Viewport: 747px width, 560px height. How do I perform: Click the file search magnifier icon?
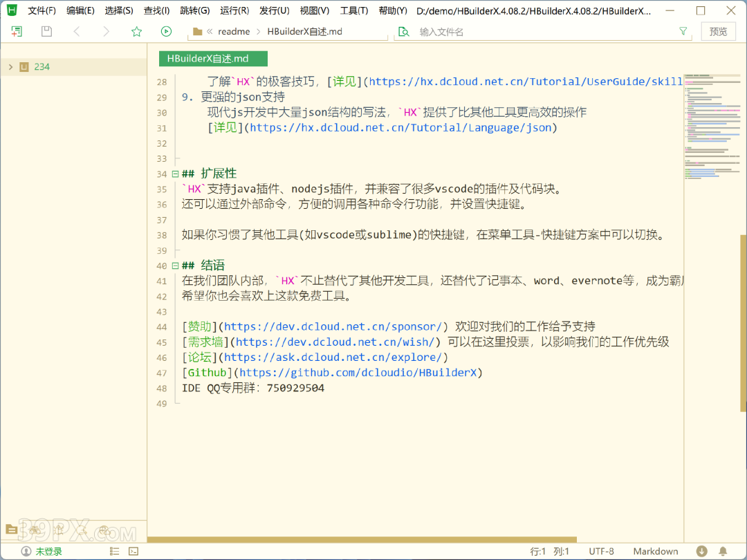[403, 32]
